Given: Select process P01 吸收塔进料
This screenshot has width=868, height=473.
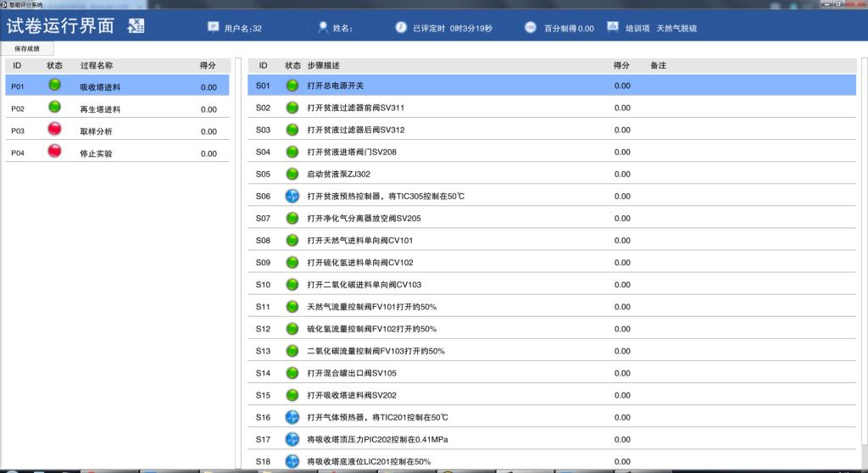Looking at the screenshot, I should (x=100, y=86).
